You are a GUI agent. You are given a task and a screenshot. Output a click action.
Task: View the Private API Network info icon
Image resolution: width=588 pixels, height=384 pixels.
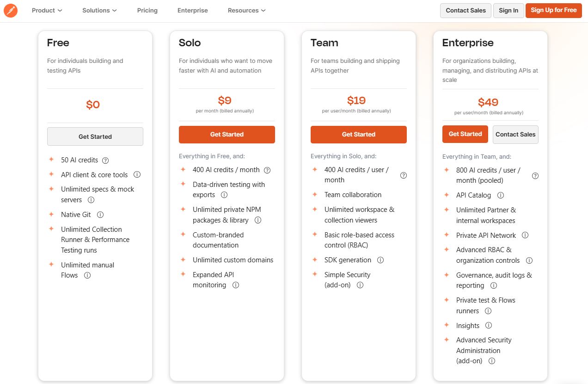click(525, 235)
